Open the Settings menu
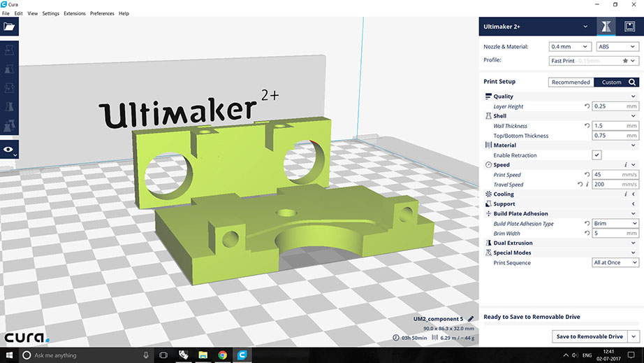644x363 pixels. click(x=50, y=13)
